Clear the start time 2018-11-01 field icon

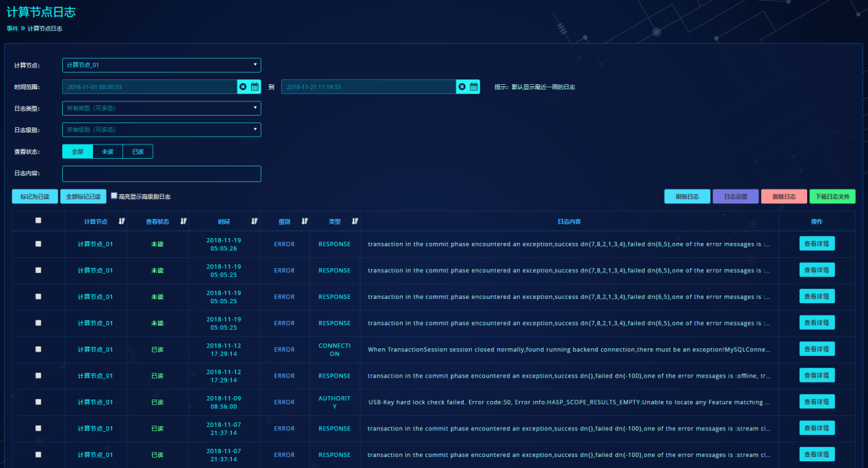tap(243, 87)
